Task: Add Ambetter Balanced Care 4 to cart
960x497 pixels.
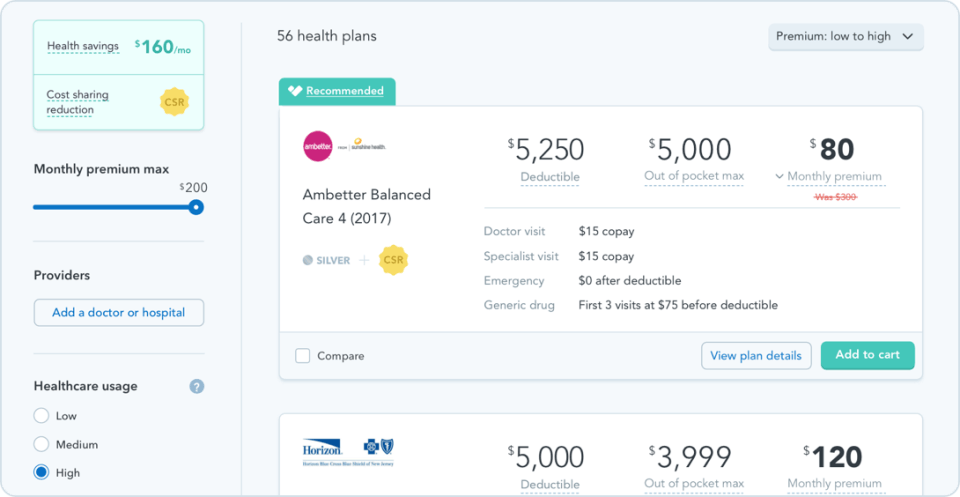Action: click(x=867, y=355)
